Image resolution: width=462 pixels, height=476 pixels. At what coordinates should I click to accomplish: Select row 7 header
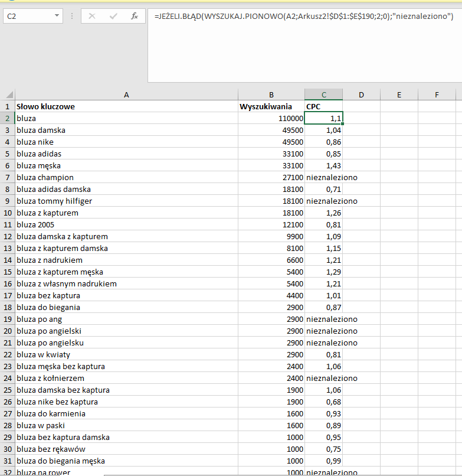[x=7, y=177]
